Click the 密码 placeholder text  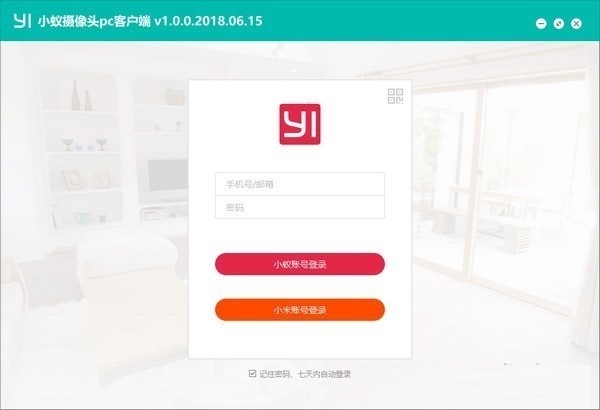[x=235, y=207]
